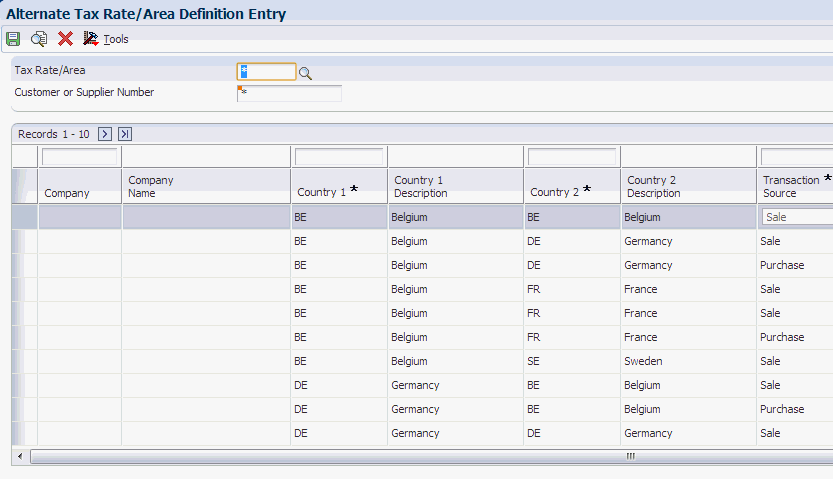Select first row using row header
Screen dimensions: 833x479
24,217
